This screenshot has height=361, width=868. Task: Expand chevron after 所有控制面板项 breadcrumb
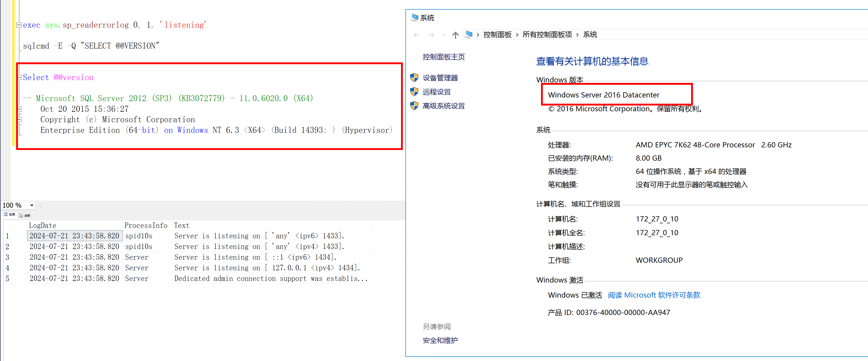click(577, 35)
